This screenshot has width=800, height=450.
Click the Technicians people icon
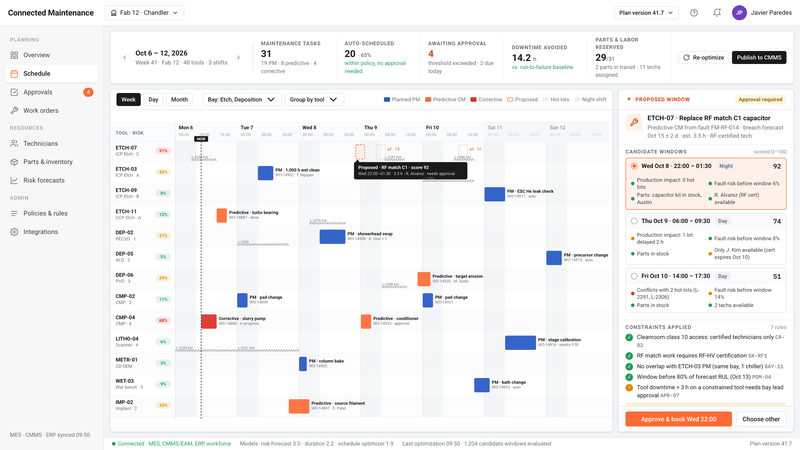(14, 143)
